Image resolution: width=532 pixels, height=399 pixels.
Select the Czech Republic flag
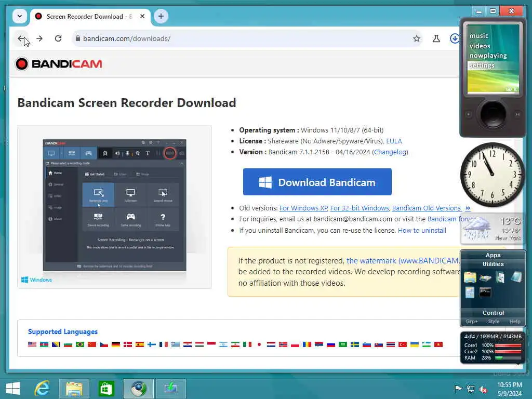point(104,344)
